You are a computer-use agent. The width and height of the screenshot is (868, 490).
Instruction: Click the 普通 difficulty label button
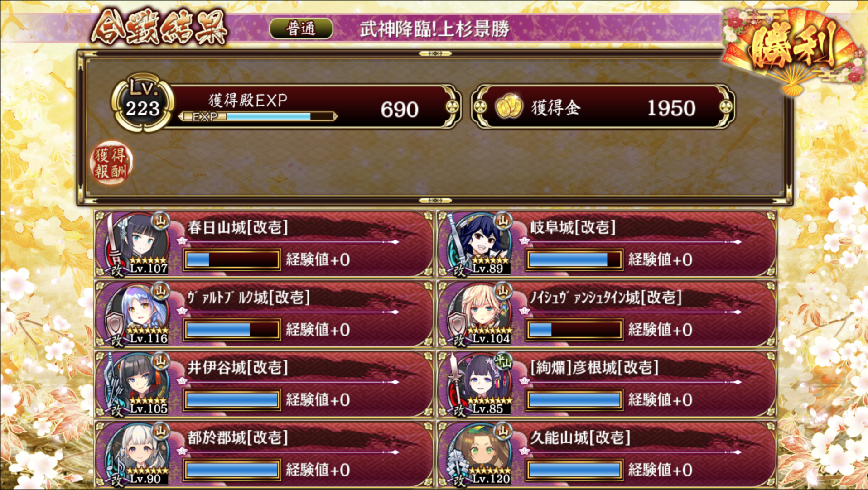301,29
